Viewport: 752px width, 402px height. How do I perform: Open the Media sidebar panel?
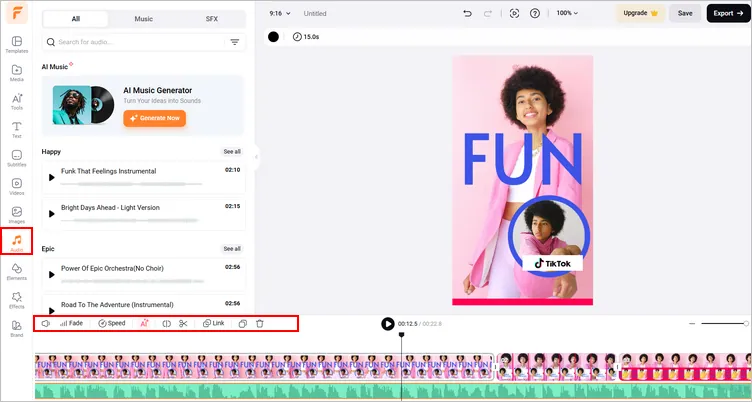coord(17,73)
